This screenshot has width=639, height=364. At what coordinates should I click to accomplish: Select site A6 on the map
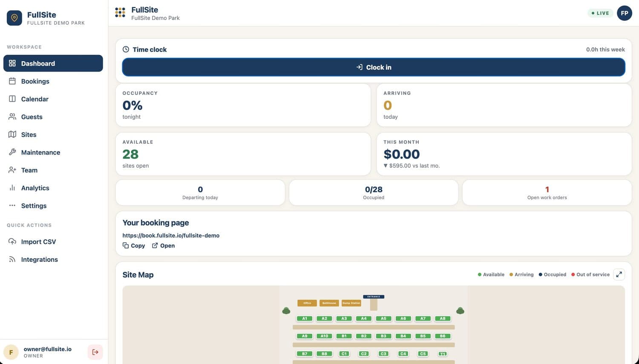(403, 318)
